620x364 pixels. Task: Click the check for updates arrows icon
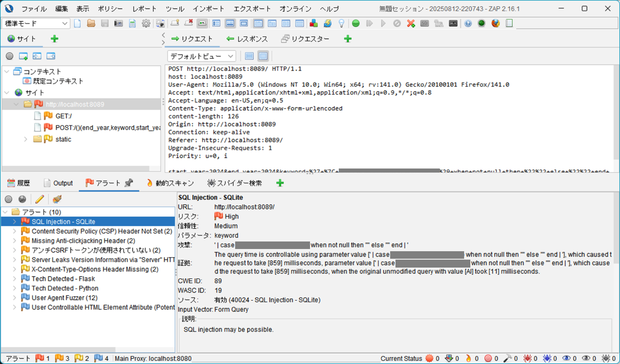tap(328, 23)
